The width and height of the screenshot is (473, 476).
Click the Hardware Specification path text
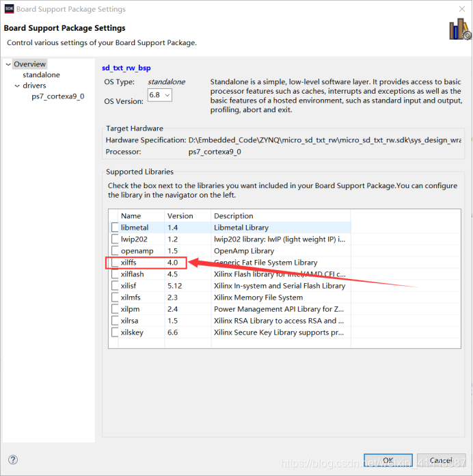point(325,140)
